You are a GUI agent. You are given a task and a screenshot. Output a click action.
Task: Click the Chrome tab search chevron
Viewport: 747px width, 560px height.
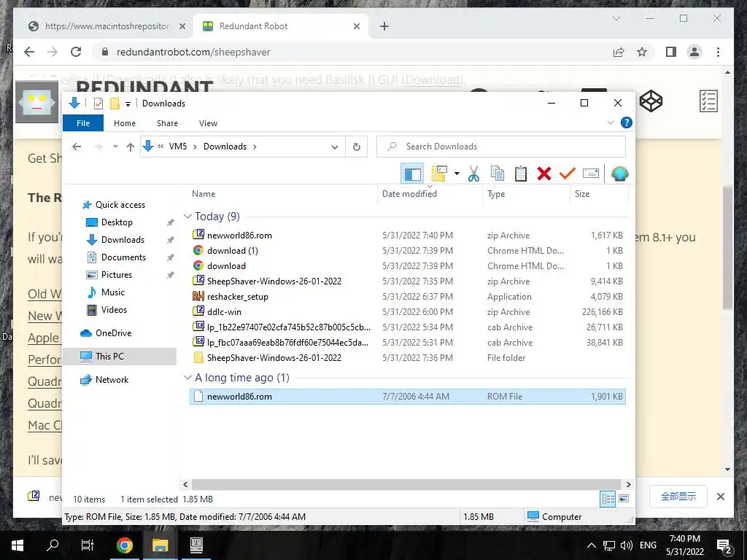point(616,18)
